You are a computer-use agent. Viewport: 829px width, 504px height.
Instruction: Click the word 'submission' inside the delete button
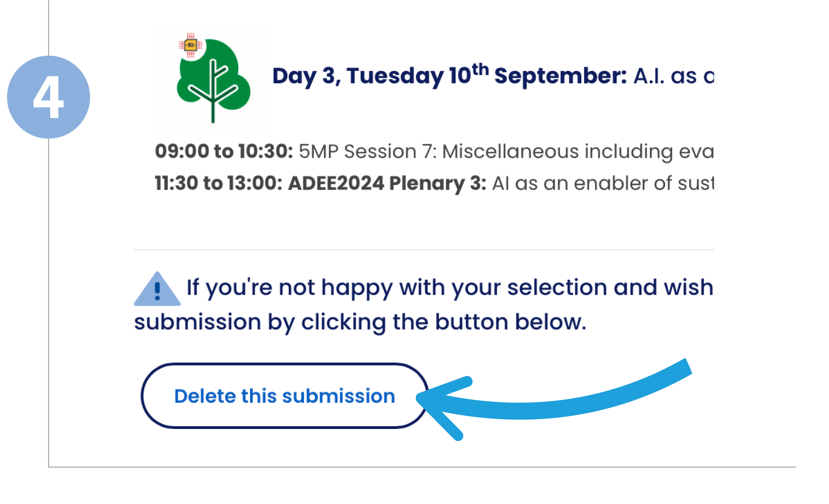coord(339,396)
